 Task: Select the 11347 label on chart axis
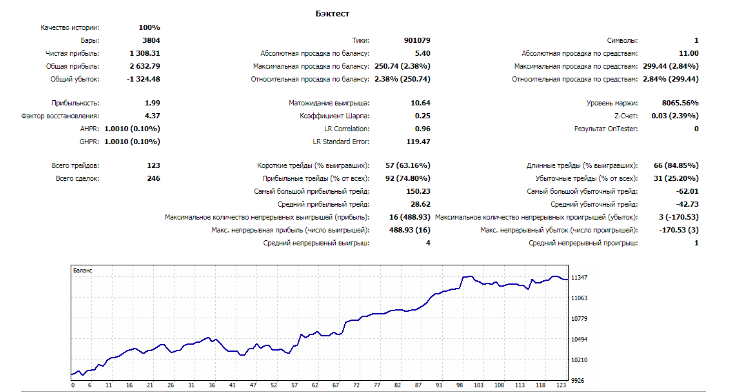579,278
